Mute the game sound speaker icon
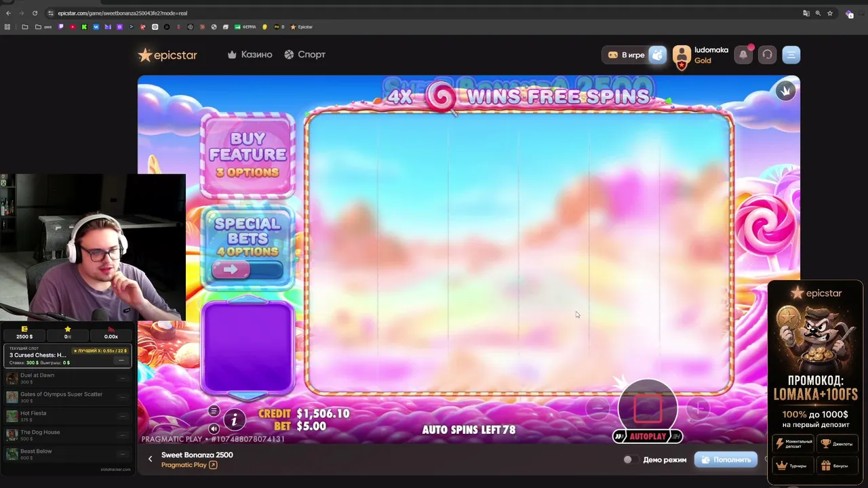Viewport: 868px width, 488px height. pos(214,428)
